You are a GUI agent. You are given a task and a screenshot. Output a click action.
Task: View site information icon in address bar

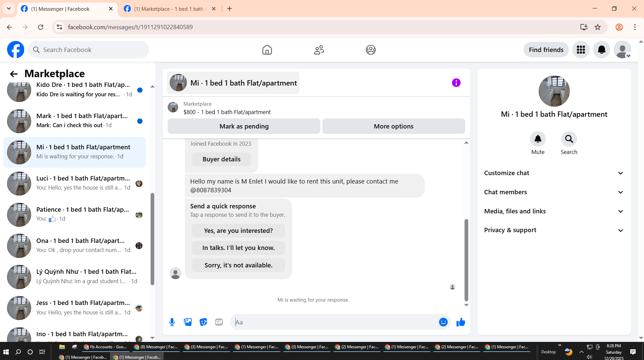tap(59, 27)
